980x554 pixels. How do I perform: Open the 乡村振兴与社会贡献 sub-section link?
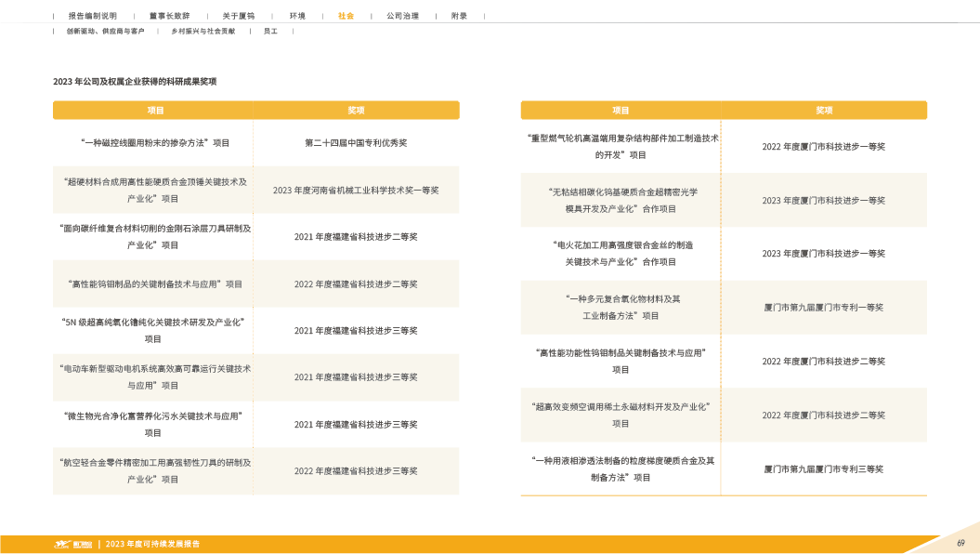point(203,31)
